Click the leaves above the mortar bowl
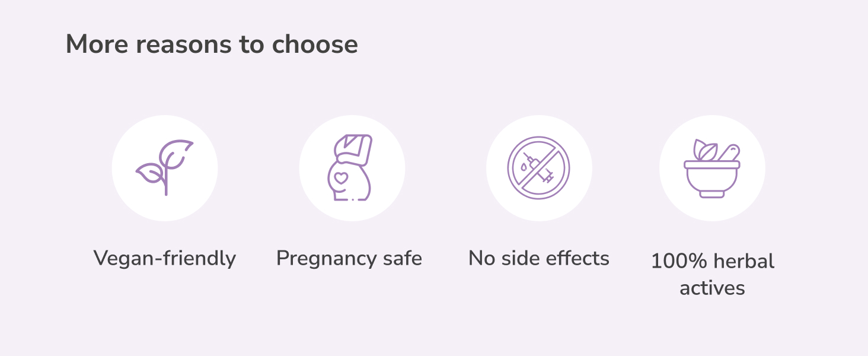This screenshot has height=356, width=868. tap(704, 151)
